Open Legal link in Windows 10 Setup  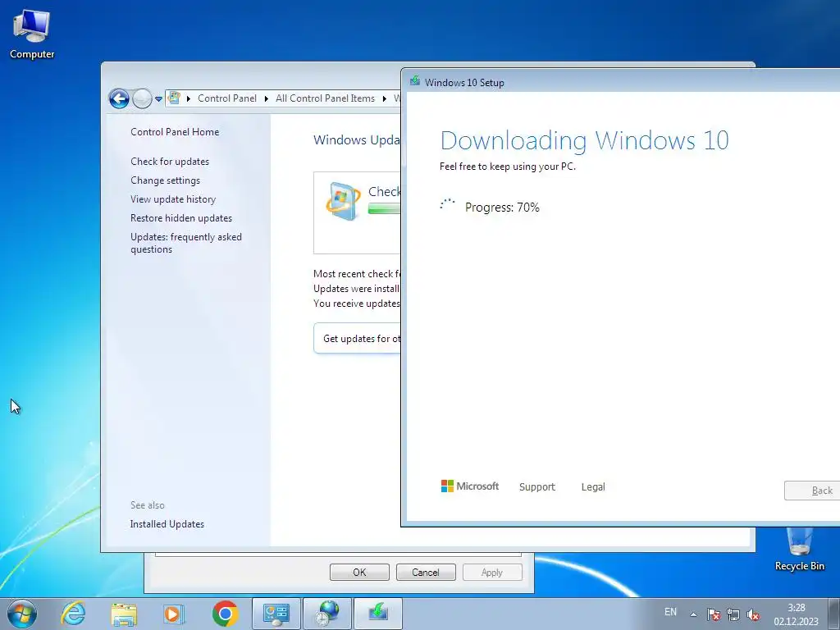pyautogui.click(x=593, y=486)
